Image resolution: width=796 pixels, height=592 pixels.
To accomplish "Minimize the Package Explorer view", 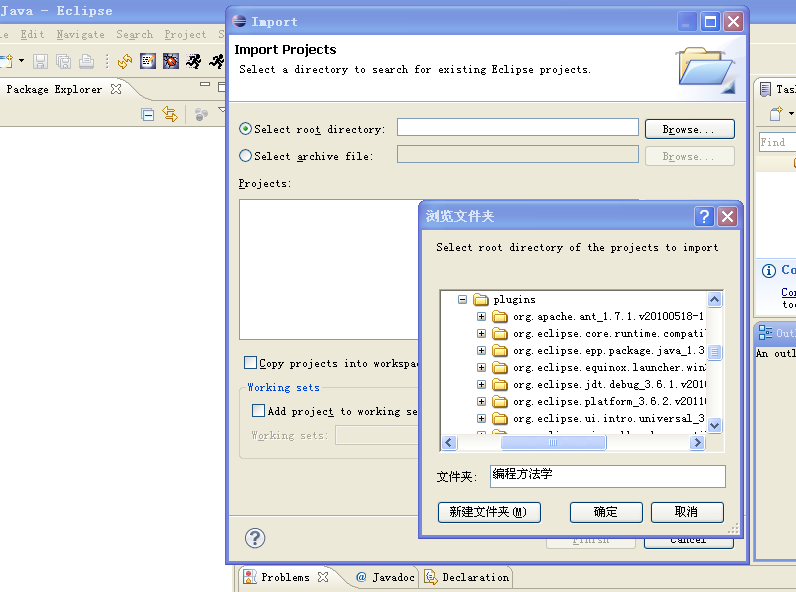I will coord(205,84).
